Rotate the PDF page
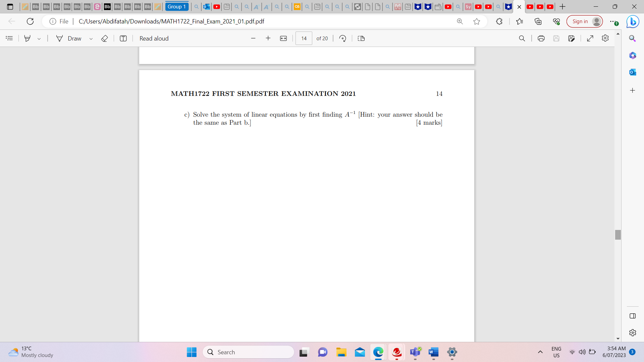Image resolution: width=644 pixels, height=362 pixels. click(x=342, y=38)
